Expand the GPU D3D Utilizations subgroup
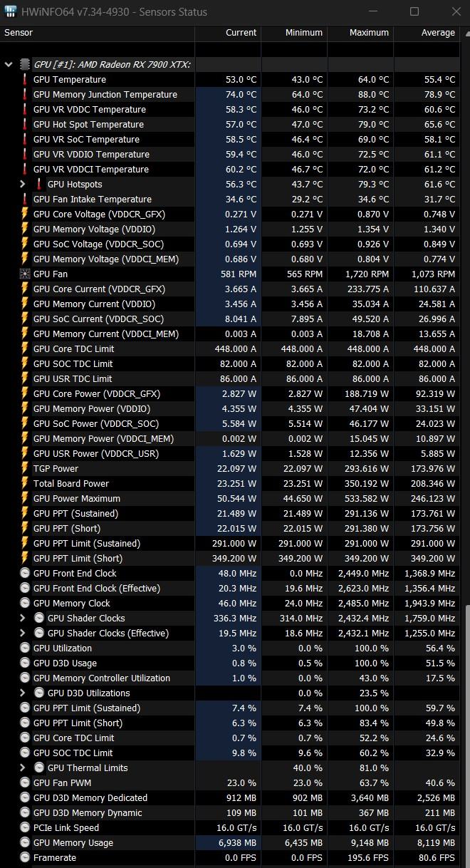Screen dimensions: 470x868 (x=23, y=693)
